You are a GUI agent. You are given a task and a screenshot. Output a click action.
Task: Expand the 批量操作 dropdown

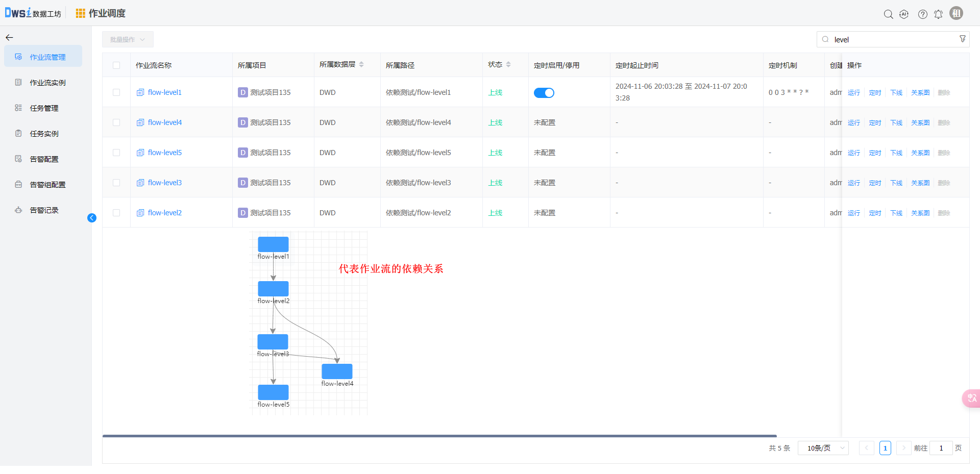[128, 40]
